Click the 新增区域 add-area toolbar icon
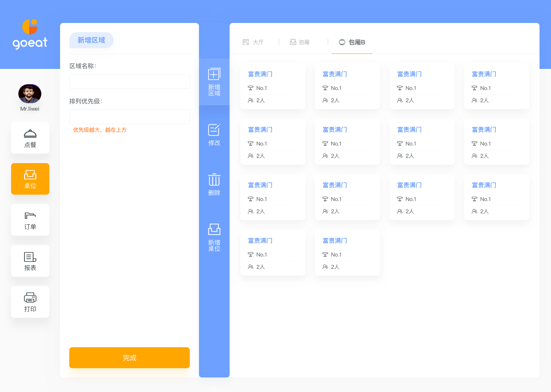This screenshot has height=392, width=551. 214,82
